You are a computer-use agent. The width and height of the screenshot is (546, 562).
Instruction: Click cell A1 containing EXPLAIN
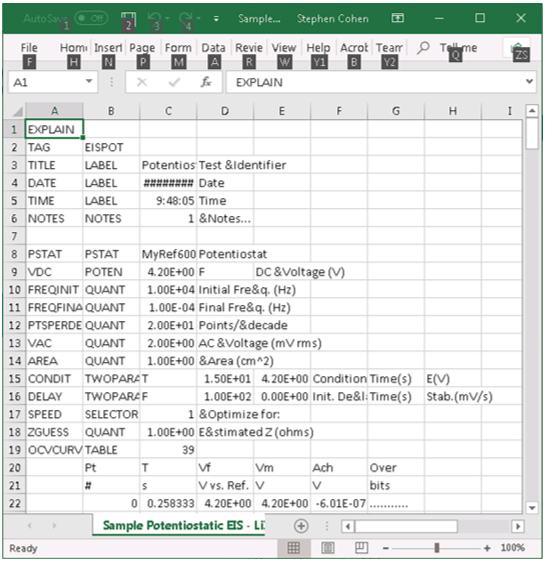[x=54, y=129]
